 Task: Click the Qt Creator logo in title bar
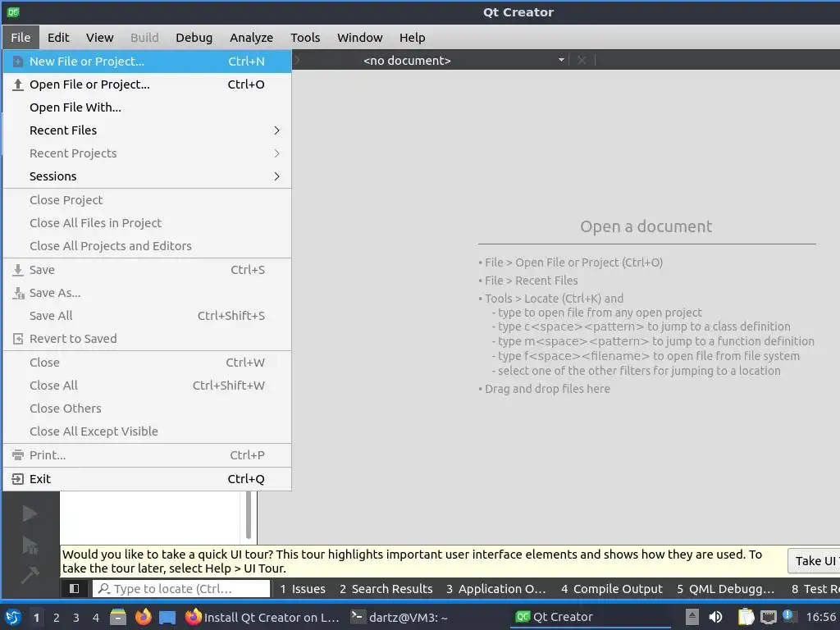point(13,11)
